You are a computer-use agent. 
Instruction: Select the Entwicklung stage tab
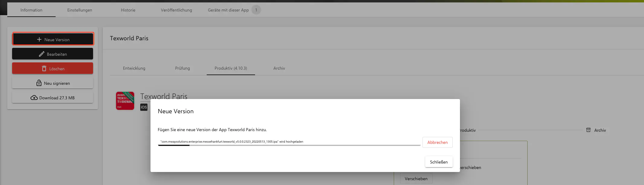point(134,68)
